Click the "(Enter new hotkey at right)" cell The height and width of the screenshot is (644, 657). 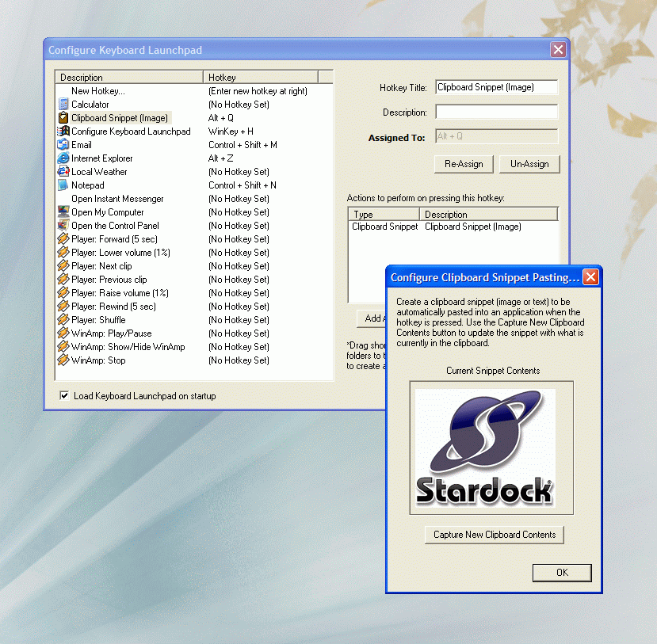click(258, 91)
